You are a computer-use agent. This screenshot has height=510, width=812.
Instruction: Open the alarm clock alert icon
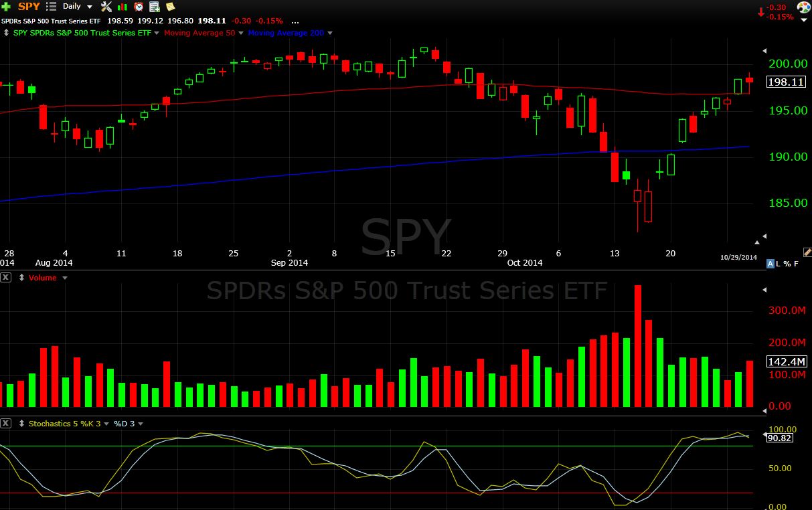[139, 6]
